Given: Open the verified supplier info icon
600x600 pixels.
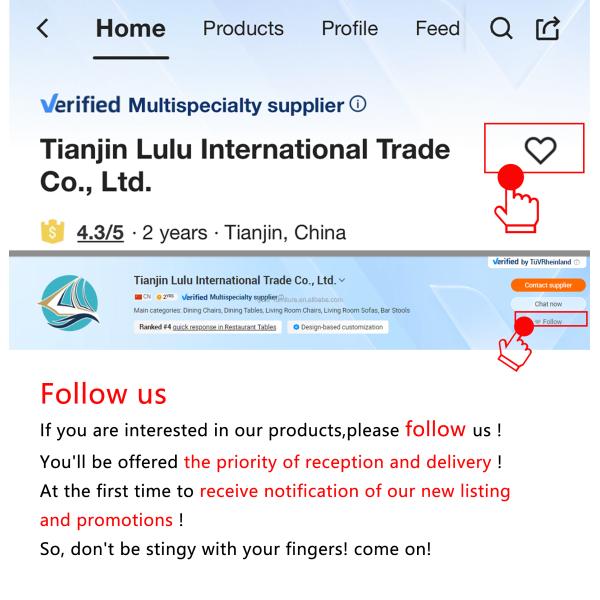Looking at the screenshot, I should pyautogui.click(x=358, y=104).
